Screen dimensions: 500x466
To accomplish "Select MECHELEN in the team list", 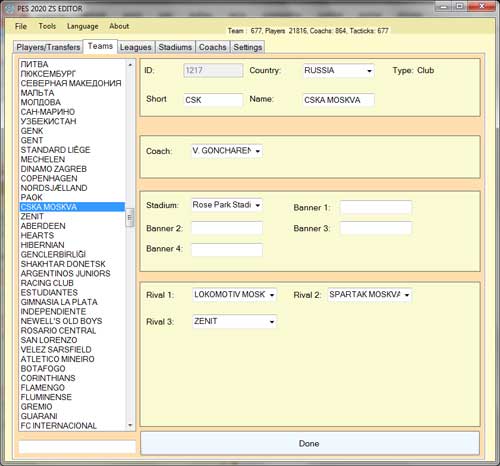I will (x=72, y=159).
